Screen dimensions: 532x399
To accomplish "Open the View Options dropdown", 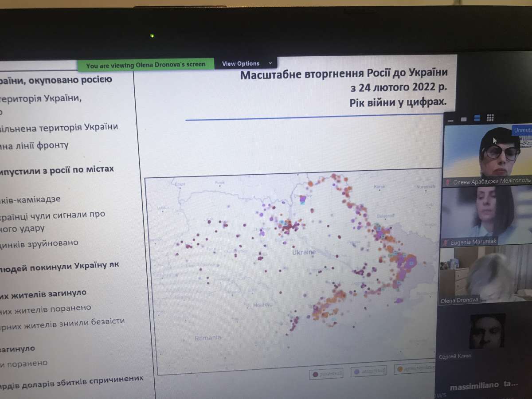I will click(x=246, y=63).
